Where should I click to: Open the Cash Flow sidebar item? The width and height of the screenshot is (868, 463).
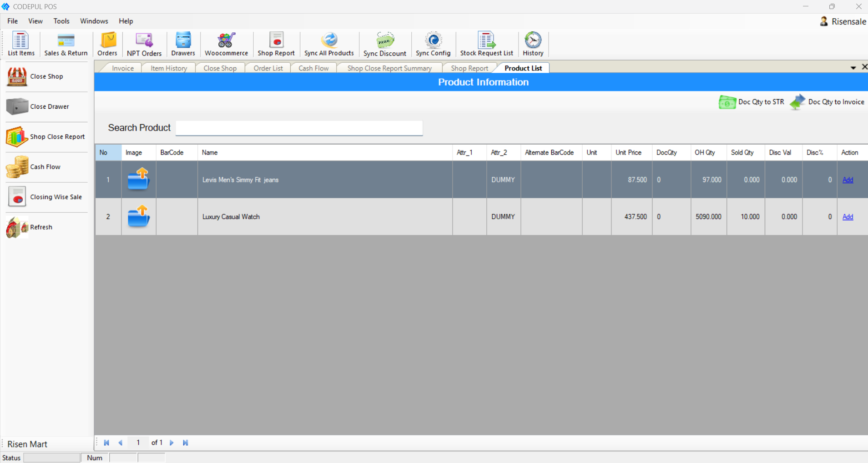pos(45,166)
